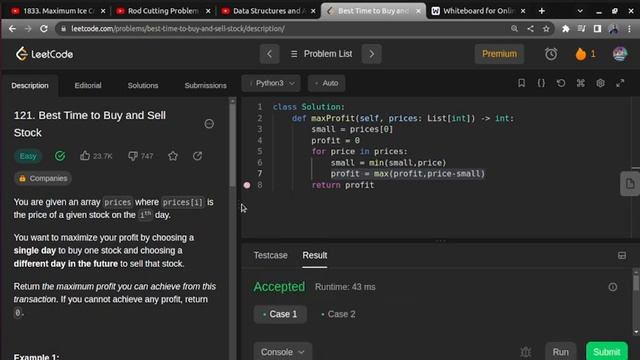
Task: Open the Solutions tab
Action: (x=143, y=85)
